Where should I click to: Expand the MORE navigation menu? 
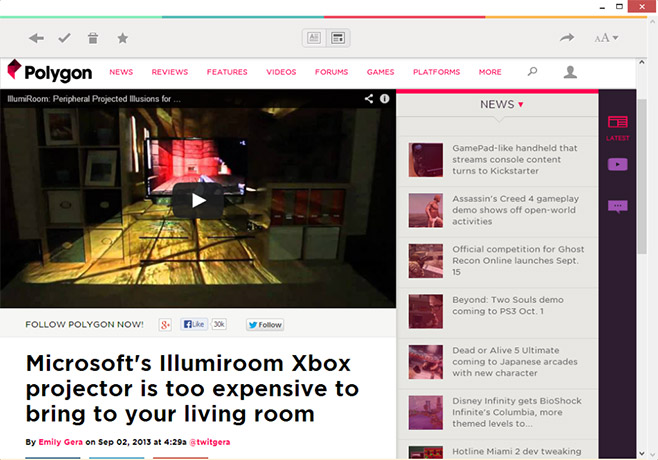point(490,72)
